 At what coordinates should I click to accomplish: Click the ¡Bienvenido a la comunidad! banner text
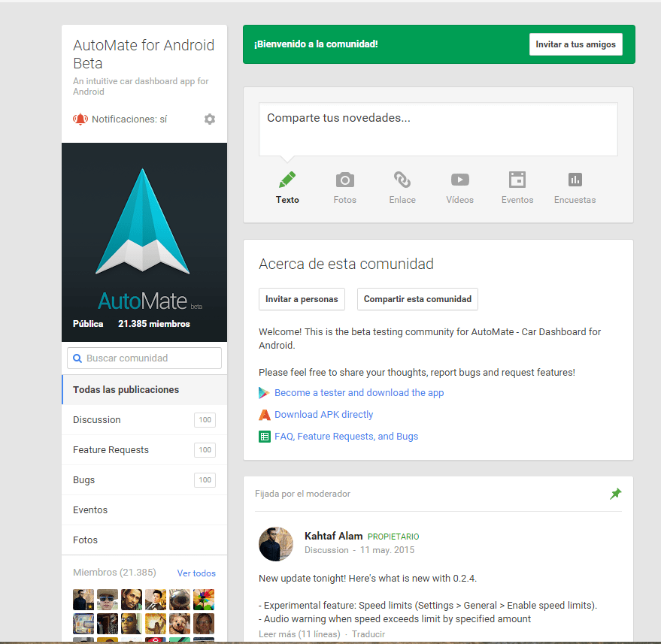tap(316, 44)
